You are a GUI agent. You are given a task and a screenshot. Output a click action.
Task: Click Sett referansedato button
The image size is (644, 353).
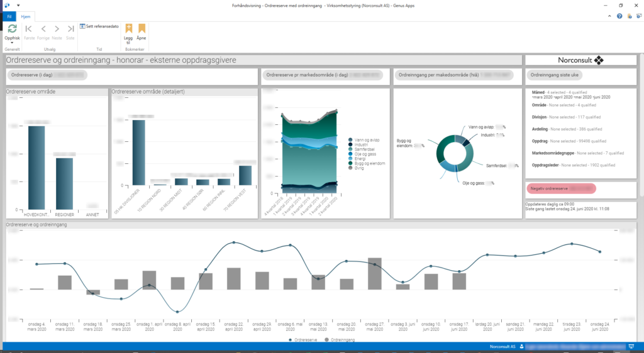(99, 26)
